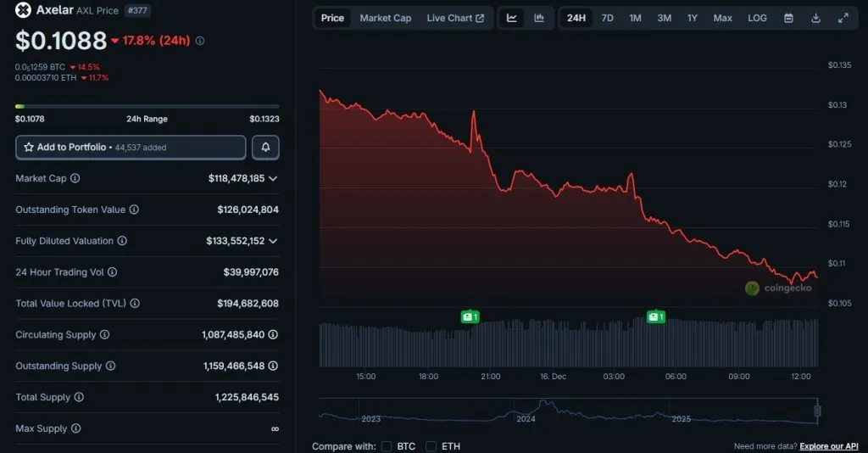Image resolution: width=868 pixels, height=453 pixels.
Task: Toggle the LOG scale option
Action: point(757,18)
